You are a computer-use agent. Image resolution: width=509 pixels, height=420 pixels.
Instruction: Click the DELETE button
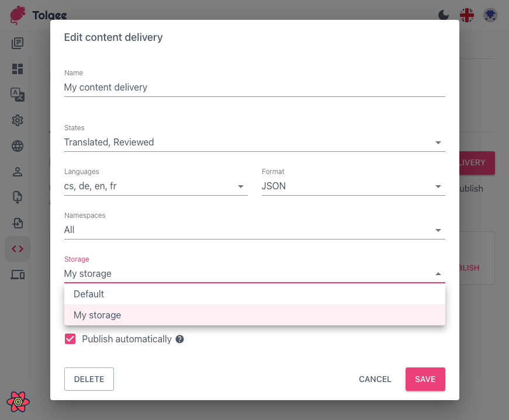(89, 379)
